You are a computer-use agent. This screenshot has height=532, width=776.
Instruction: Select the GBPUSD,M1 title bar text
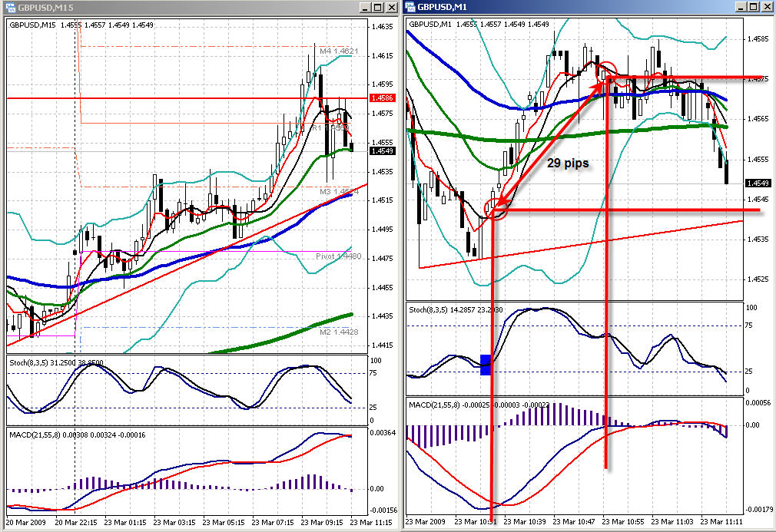[x=442, y=7]
